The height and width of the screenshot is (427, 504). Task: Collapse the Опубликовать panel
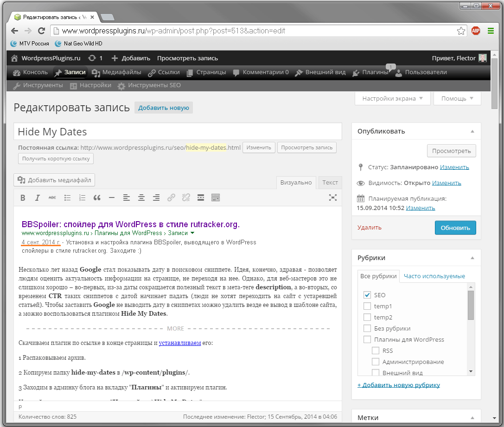point(472,131)
